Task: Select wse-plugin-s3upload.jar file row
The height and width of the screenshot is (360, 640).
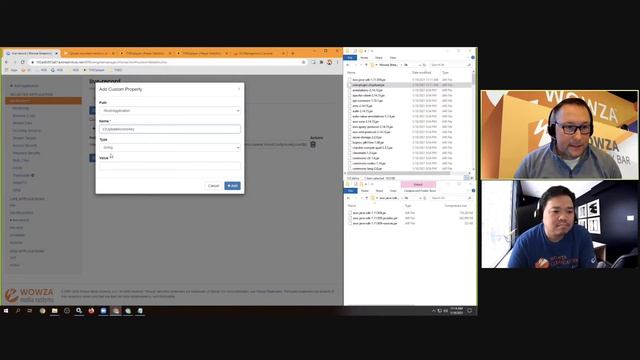Action: point(408,85)
